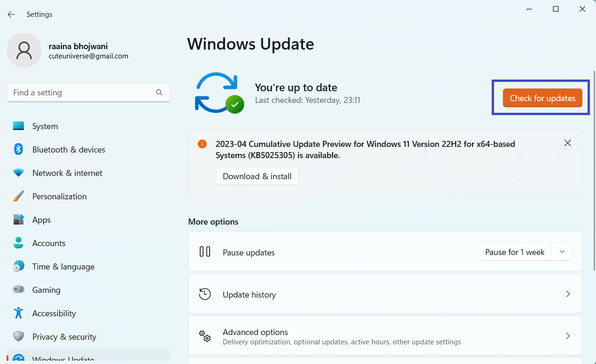Screen dimensions: 596x364
Task: Open Bluetooth & devices via its icon
Action: pos(18,150)
